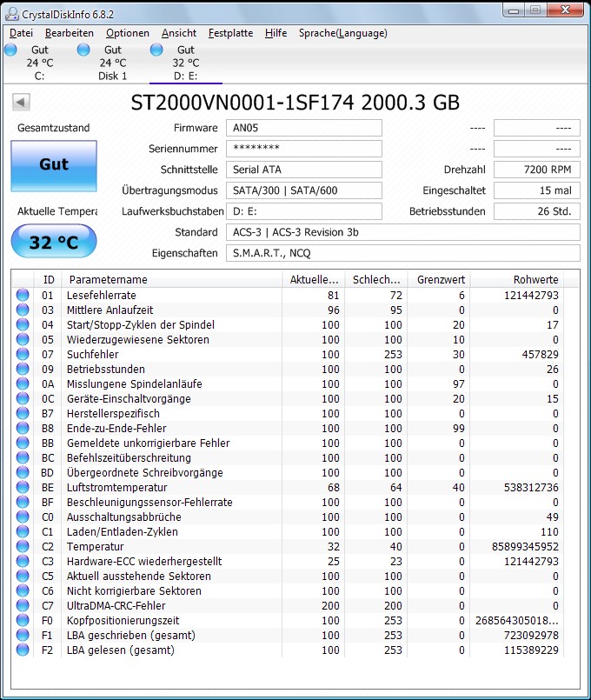
Task: Click the status orb of LBA geschrieben row
Action: (x=23, y=635)
